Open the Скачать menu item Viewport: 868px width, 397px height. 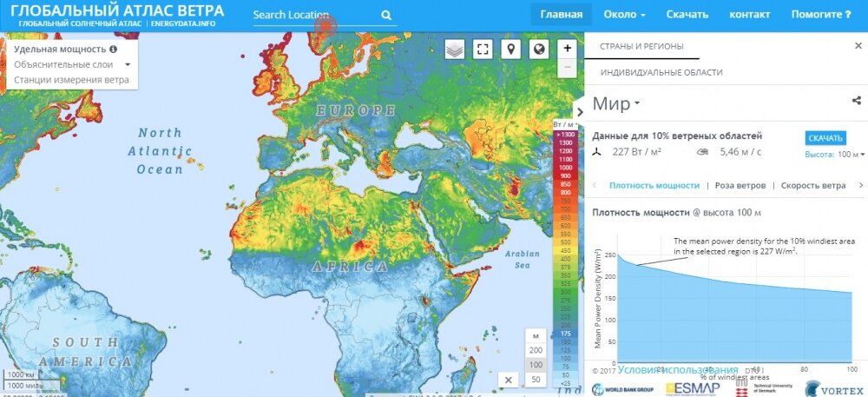(x=687, y=15)
